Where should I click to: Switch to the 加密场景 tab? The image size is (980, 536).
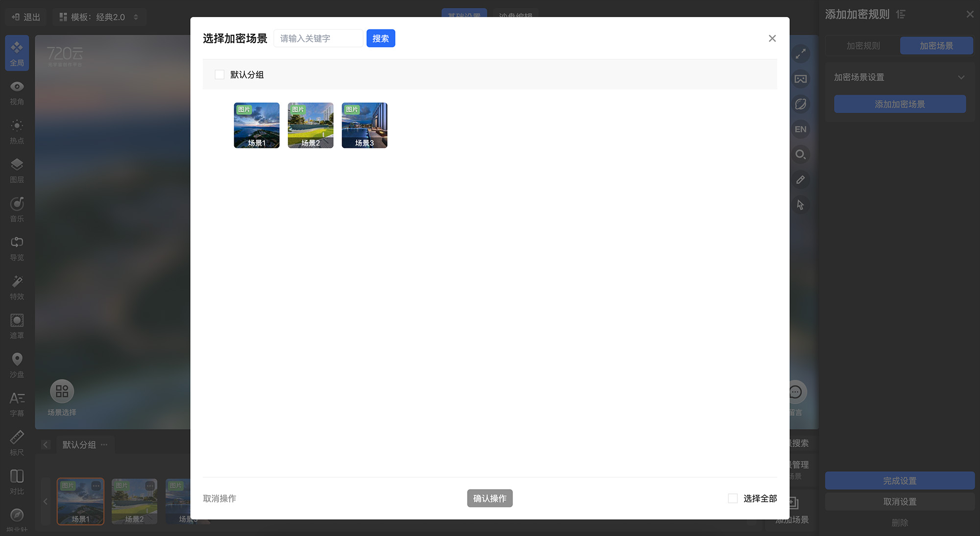coord(936,46)
